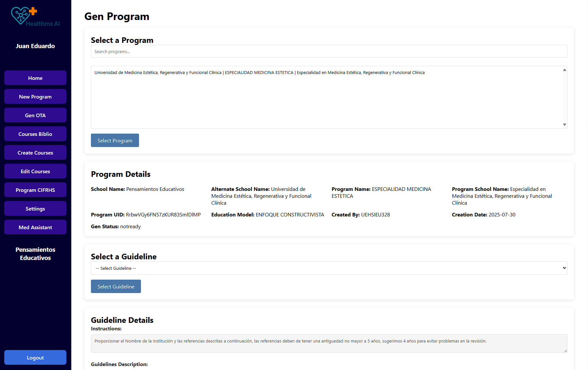Open the Gen OTA section
588x370 pixels.
(x=35, y=115)
